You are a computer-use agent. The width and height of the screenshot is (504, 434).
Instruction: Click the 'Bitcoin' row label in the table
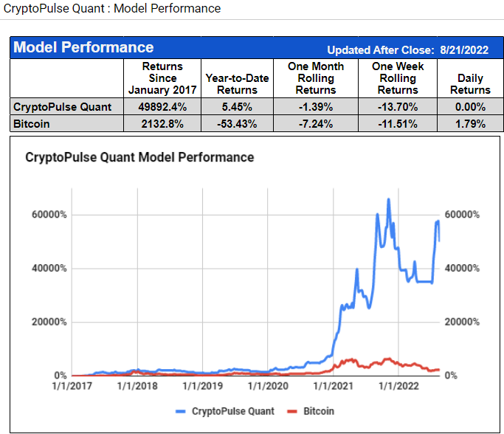click(32, 124)
